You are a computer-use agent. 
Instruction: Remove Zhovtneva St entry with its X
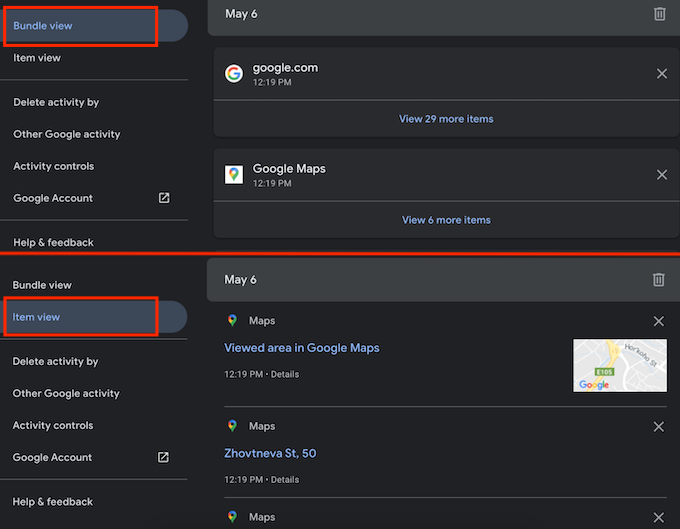[x=658, y=427]
